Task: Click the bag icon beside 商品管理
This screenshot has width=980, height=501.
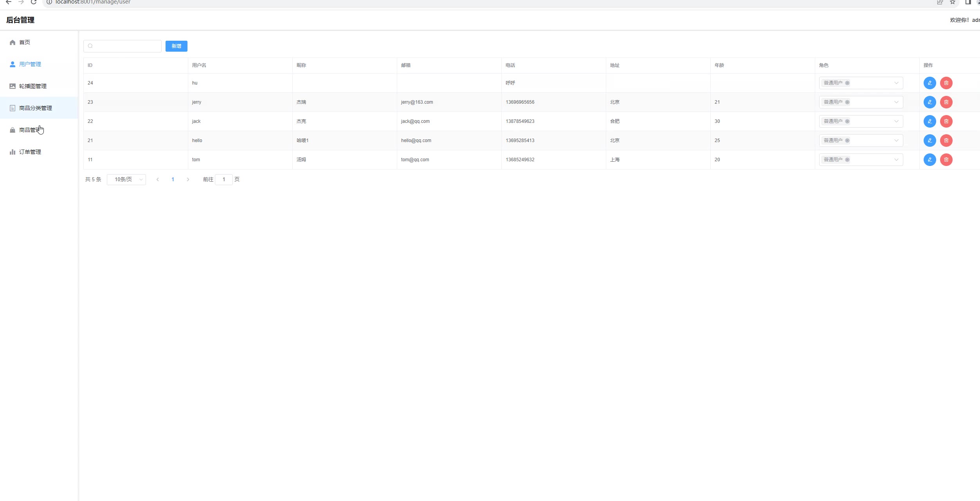Action: (x=13, y=130)
